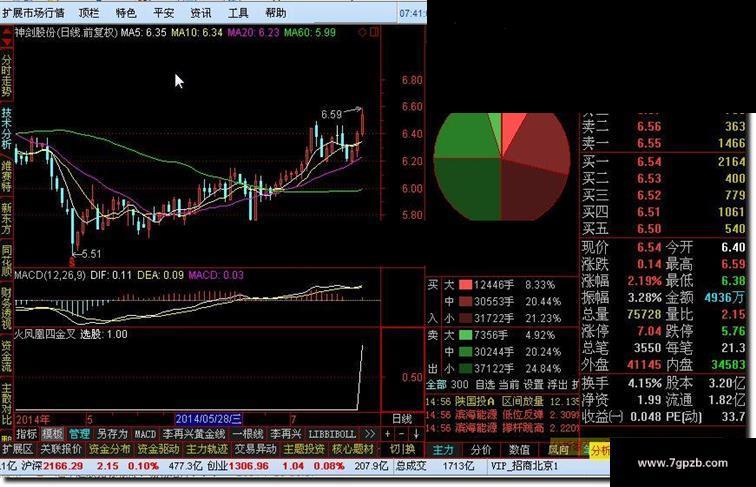Click the 卖一 6.55 order row
Image resolution: width=756 pixels, height=487 pixels.
tap(663, 143)
